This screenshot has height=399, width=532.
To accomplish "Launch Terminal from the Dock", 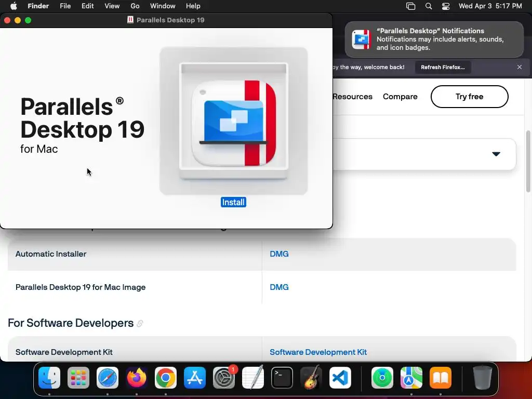I will (282, 378).
